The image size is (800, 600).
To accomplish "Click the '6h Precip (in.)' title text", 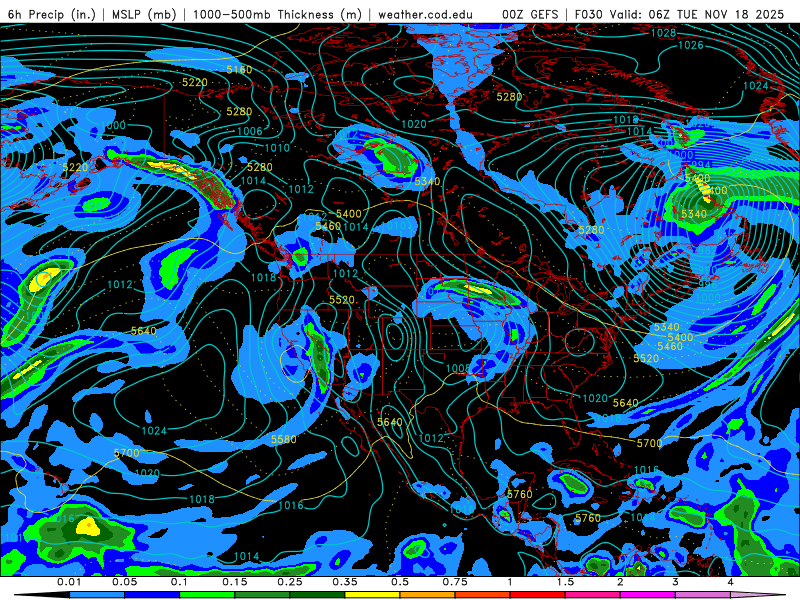I will [x=52, y=14].
